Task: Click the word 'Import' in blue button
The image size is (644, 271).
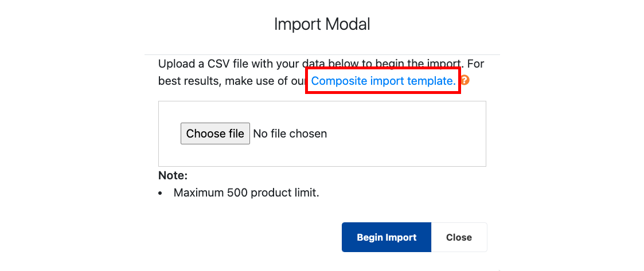Action: 402,237
